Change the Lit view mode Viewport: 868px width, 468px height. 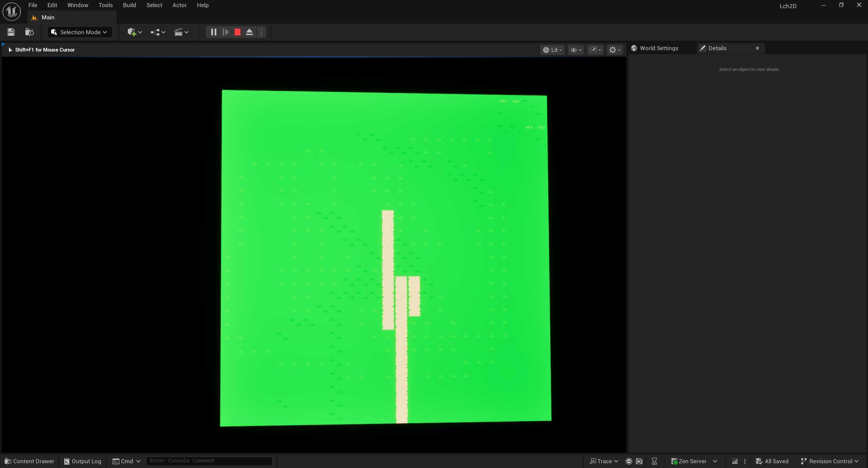(x=552, y=50)
